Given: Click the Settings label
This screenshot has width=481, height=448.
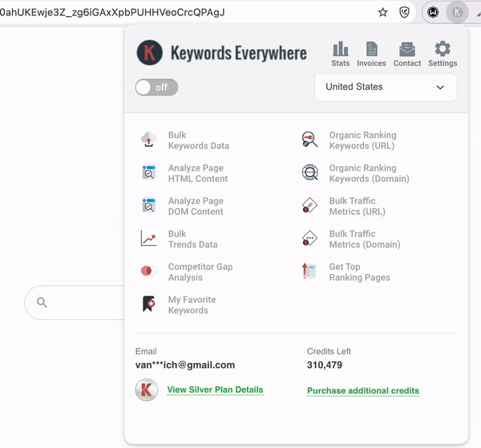Looking at the screenshot, I should coord(443,63).
